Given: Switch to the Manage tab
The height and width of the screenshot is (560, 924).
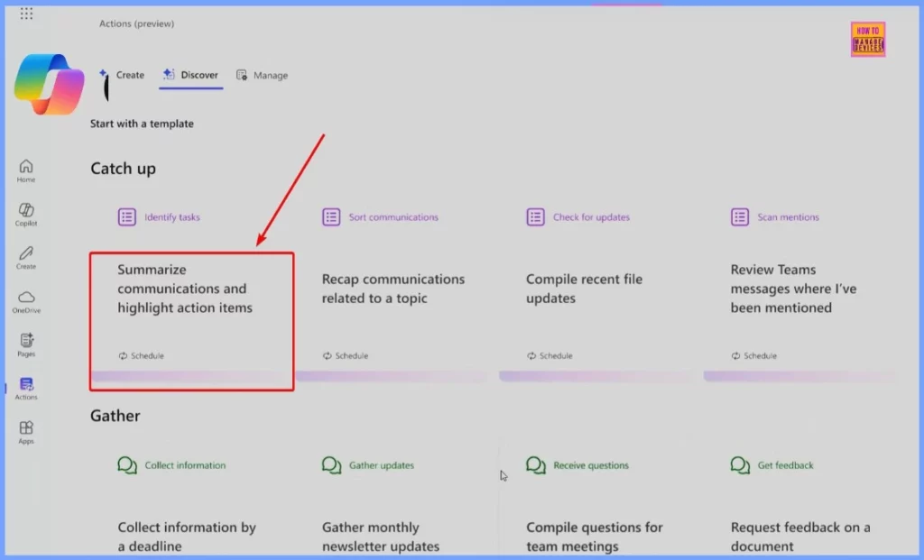Looking at the screenshot, I should coord(263,75).
